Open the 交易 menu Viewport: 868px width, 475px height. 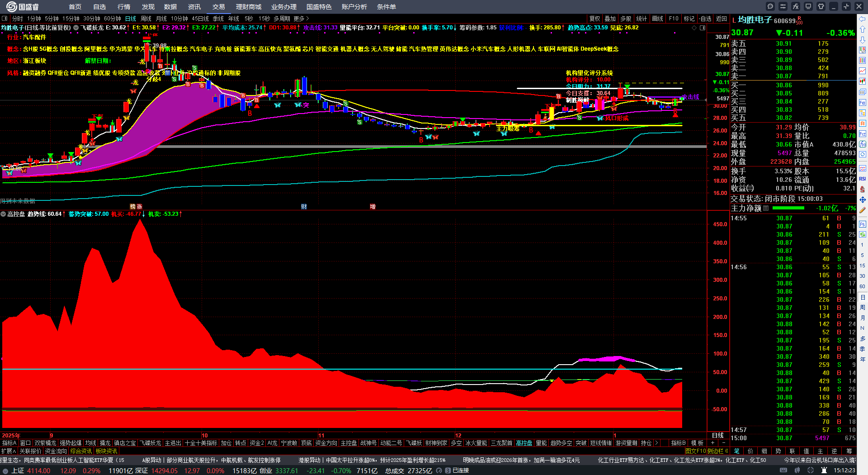tap(219, 7)
